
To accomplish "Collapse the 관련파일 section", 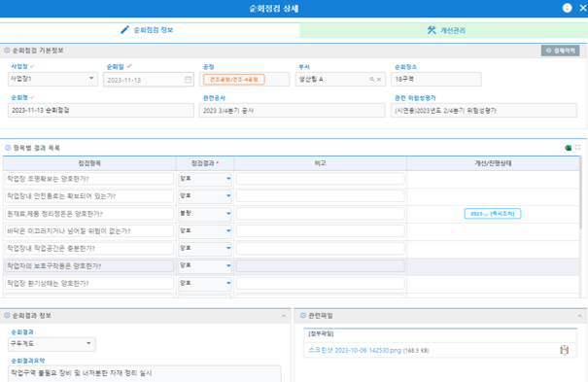I will (580, 316).
